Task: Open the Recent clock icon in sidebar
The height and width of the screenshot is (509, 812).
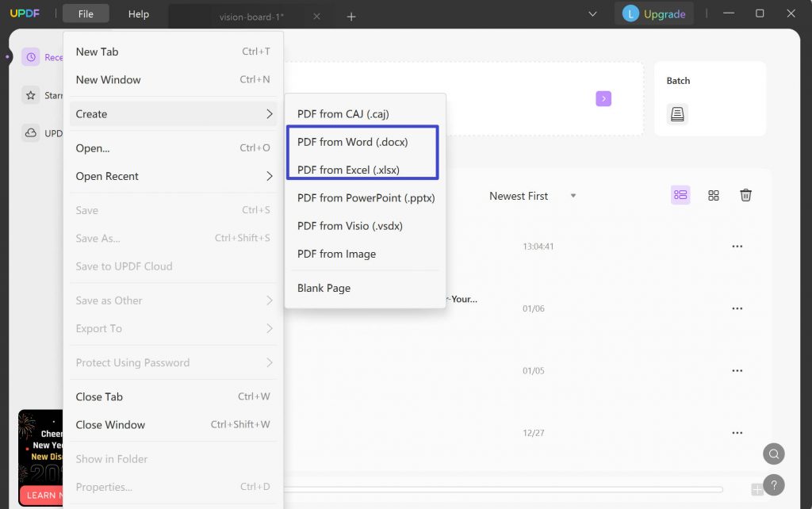Action: pos(31,57)
